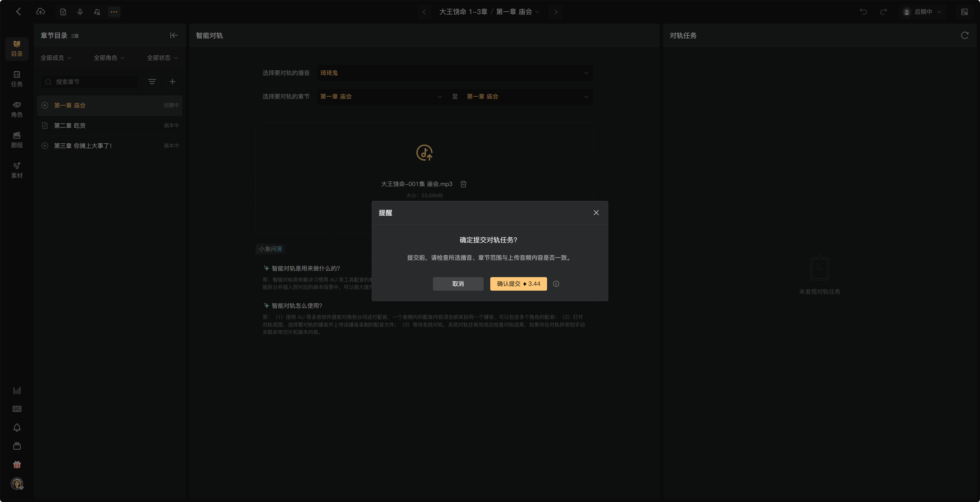
Task: Expand the 全部状态 filter dropdown
Action: tap(163, 58)
